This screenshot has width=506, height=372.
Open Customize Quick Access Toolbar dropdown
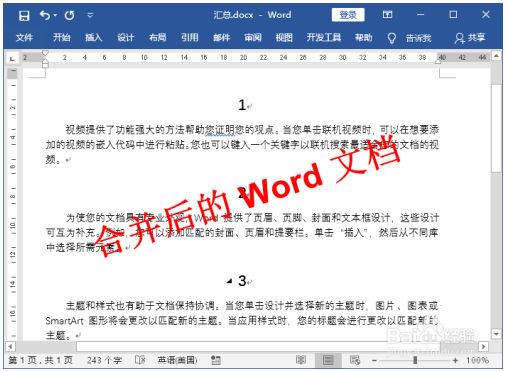tap(90, 15)
